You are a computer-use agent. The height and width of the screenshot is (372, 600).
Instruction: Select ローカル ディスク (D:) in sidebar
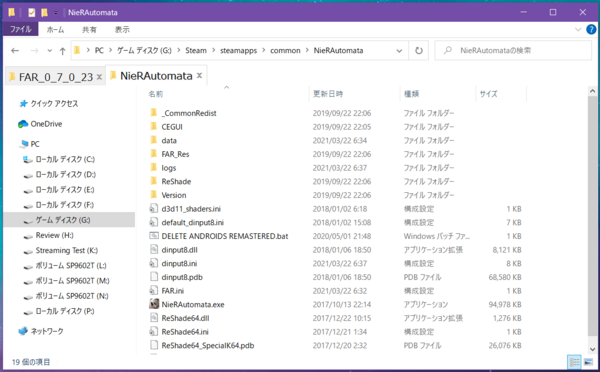pos(65,175)
